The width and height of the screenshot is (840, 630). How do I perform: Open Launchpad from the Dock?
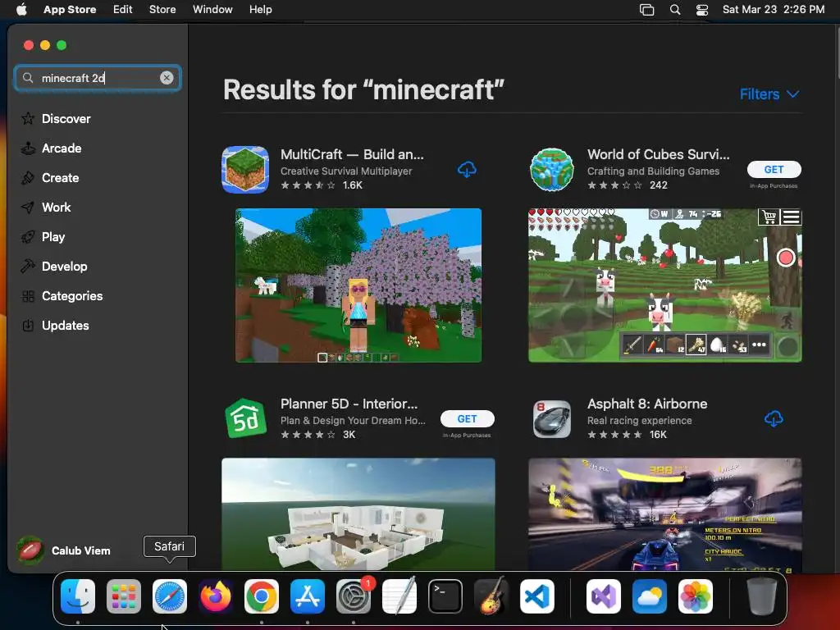click(x=124, y=596)
